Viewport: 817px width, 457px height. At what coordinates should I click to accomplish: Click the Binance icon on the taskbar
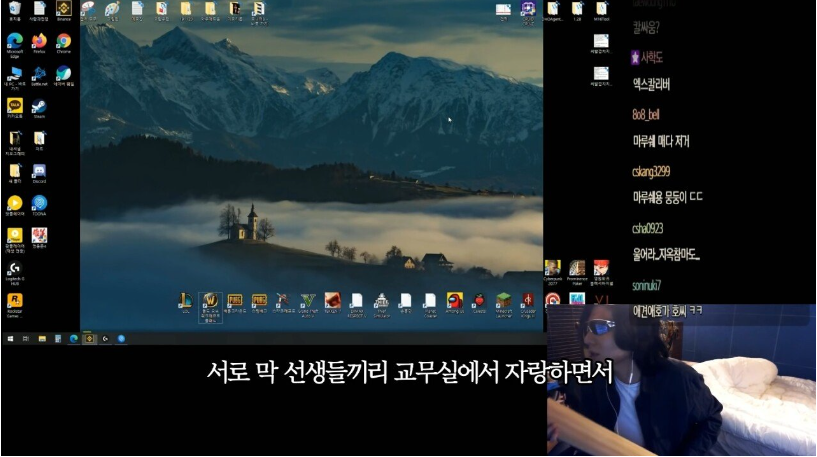point(89,339)
